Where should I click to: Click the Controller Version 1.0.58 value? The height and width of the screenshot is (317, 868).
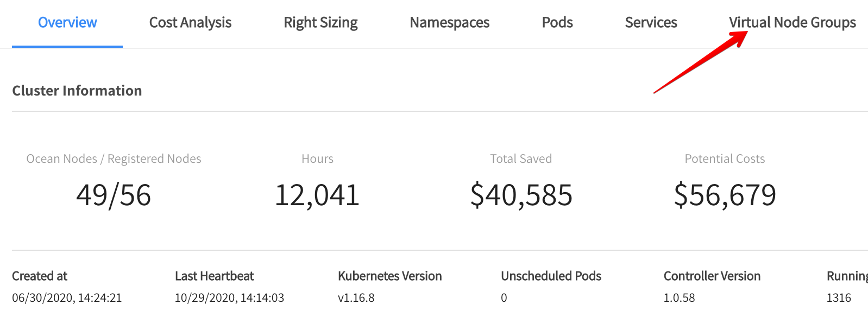(679, 298)
